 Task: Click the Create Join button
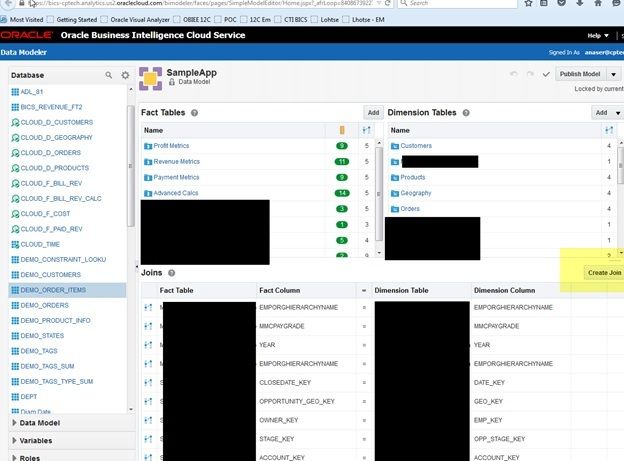(x=604, y=273)
